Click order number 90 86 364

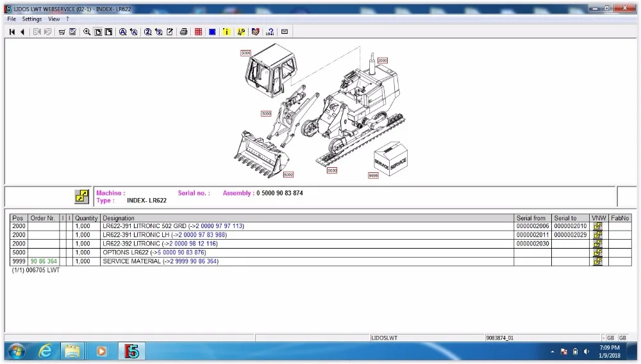tap(44, 261)
